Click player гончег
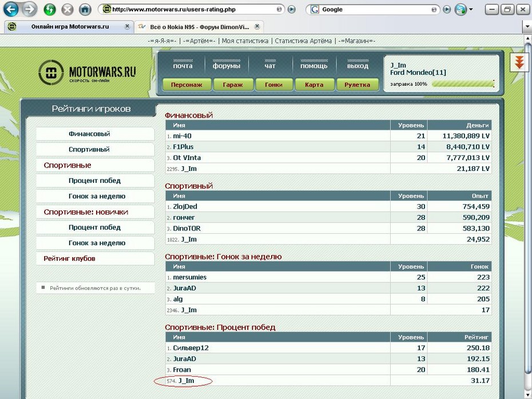Screen dimensions: 532x399 (x=184, y=217)
